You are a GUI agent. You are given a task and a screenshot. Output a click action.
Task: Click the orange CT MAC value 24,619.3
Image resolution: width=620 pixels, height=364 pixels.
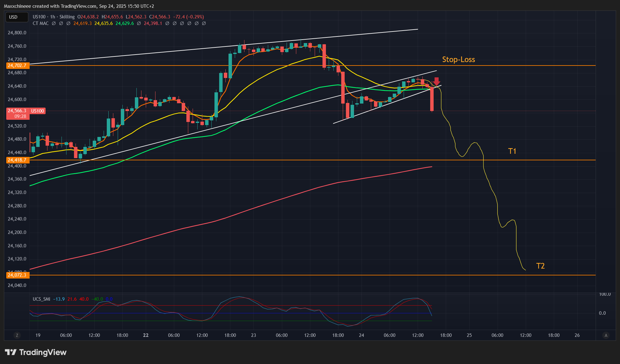pyautogui.click(x=82, y=23)
